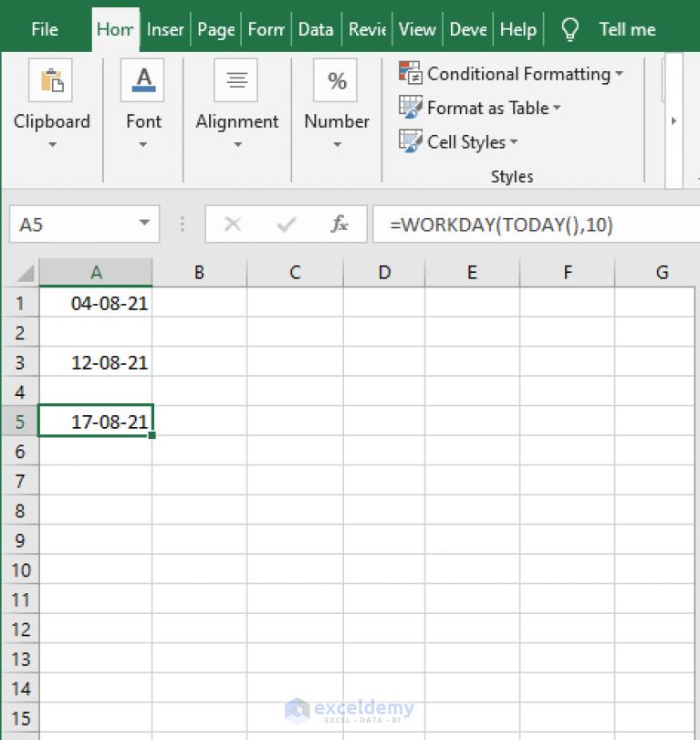Select column F header

[568, 272]
